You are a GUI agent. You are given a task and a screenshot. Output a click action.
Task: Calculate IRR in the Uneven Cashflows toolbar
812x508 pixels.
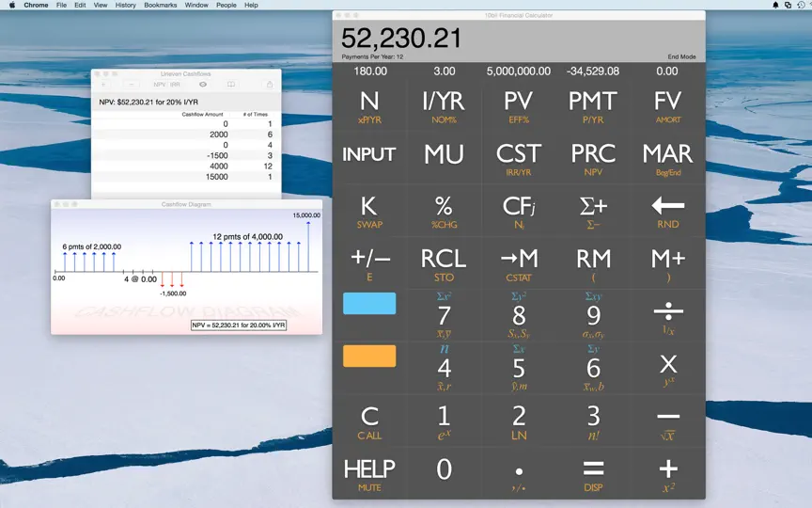(x=175, y=85)
